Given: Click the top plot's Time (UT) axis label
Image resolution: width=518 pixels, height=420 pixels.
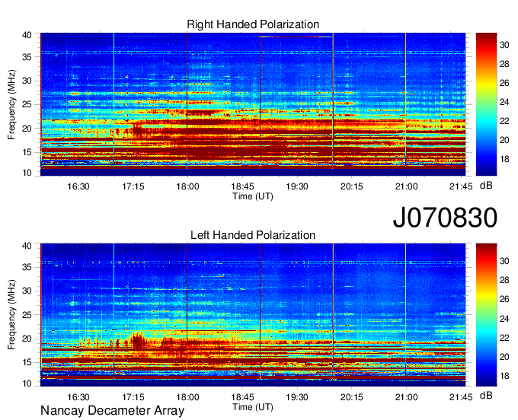Looking at the screenshot, I should [253, 196].
